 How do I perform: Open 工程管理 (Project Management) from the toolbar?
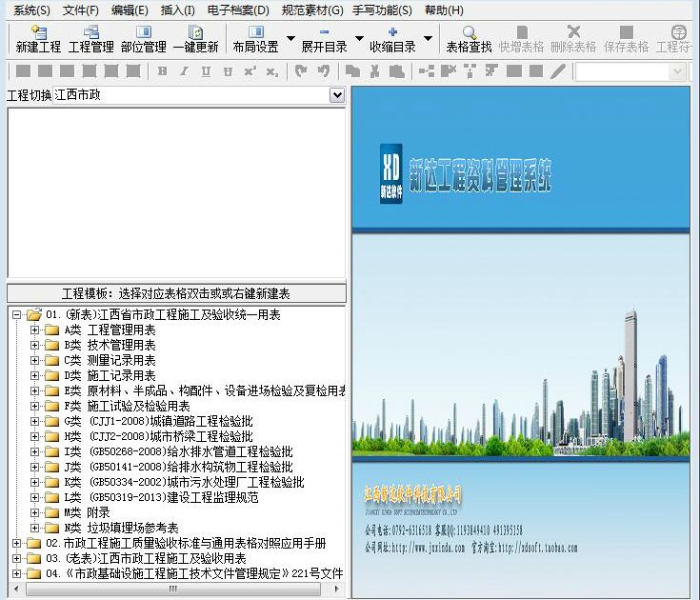pos(90,38)
